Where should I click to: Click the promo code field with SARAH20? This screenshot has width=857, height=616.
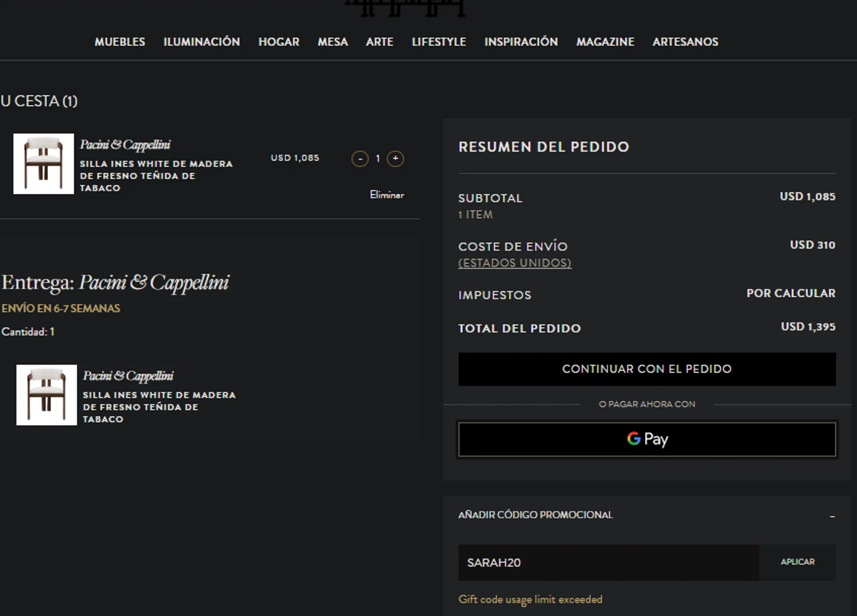608,563
